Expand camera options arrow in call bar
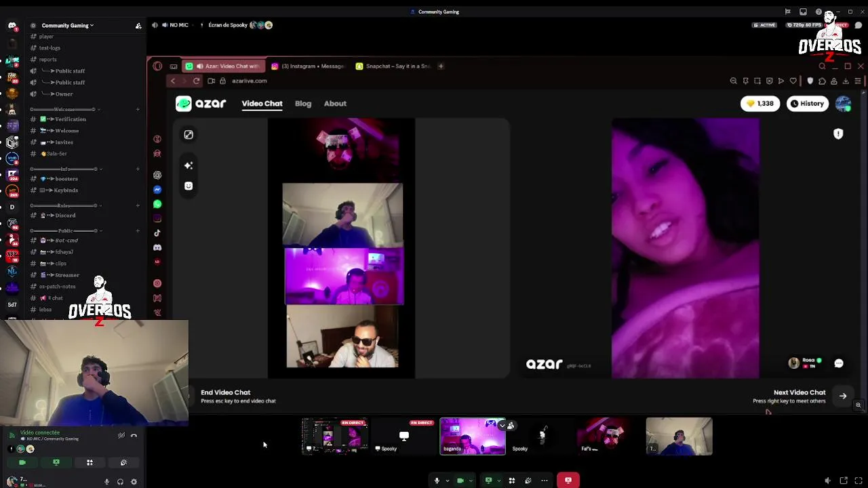This screenshot has width=868, height=488. click(471, 481)
